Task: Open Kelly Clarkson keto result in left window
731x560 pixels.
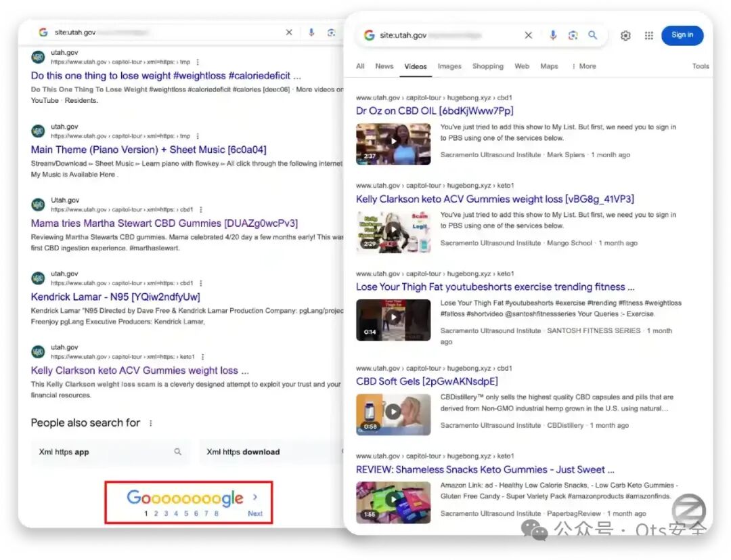Action: [x=139, y=370]
